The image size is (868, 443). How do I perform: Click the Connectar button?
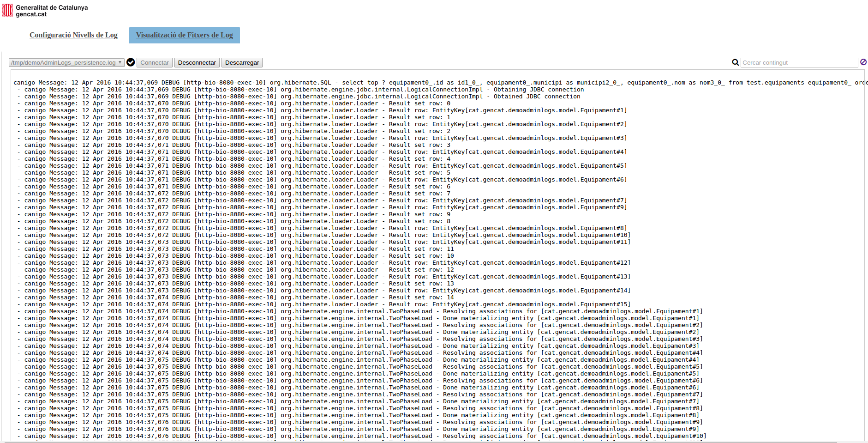point(155,62)
